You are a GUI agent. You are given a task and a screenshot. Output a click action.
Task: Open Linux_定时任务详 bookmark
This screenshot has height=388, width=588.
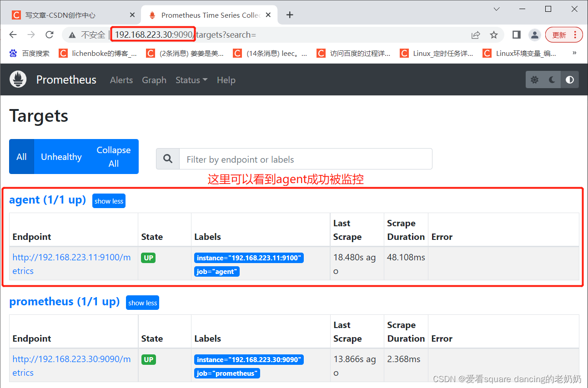coord(437,53)
